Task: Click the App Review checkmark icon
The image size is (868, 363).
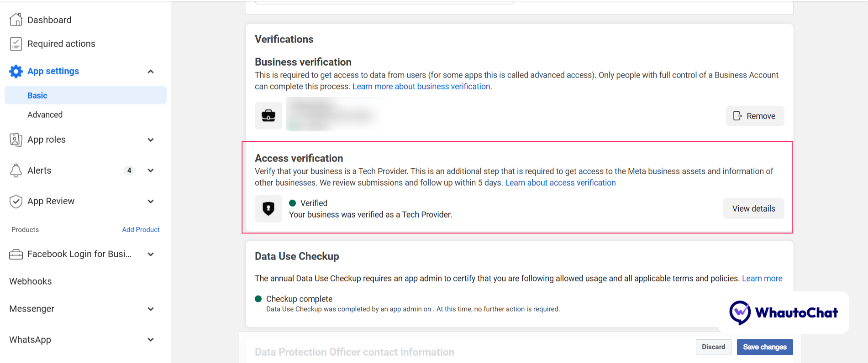Action: pyautogui.click(x=16, y=201)
